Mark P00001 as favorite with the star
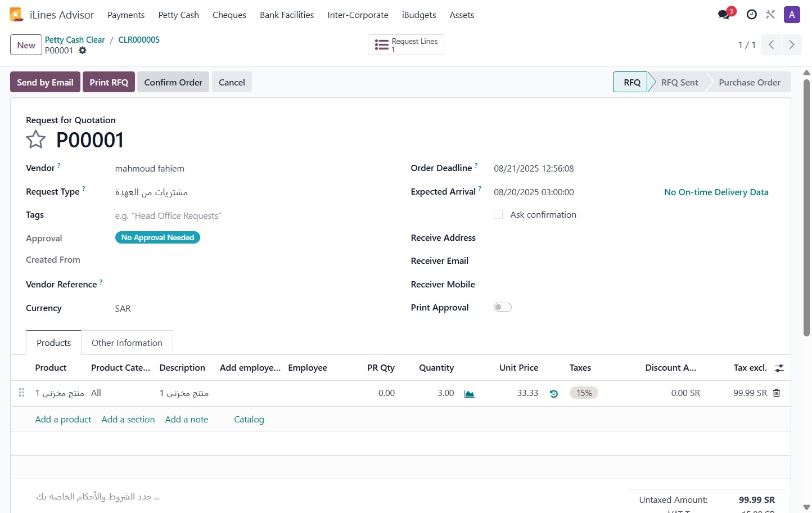Screen dimensions: 812x513 [35, 139]
